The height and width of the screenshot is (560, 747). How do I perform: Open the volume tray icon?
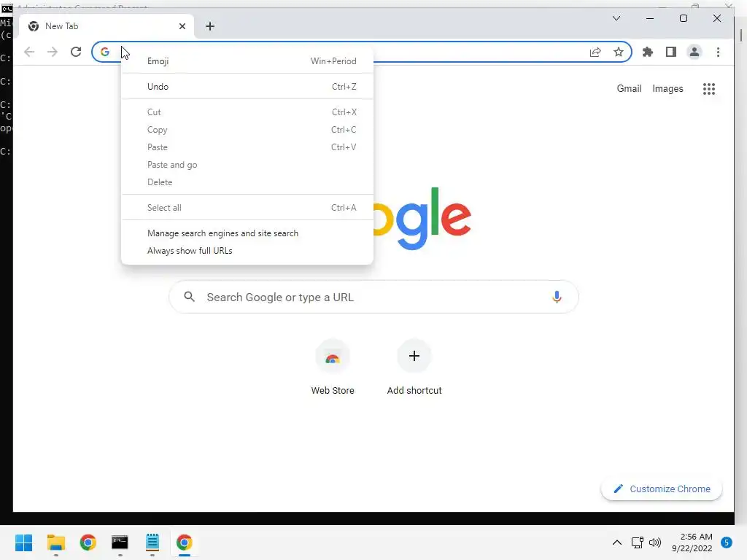[x=655, y=542]
